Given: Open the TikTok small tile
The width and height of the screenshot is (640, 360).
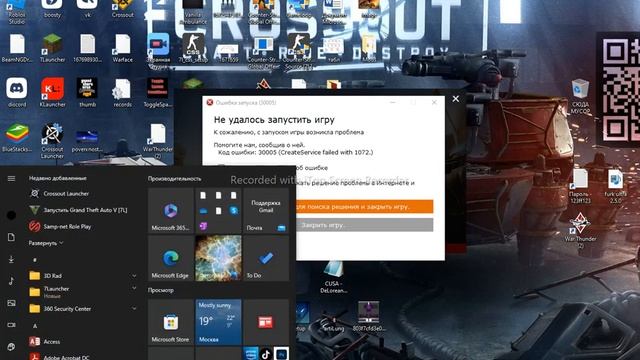Looking at the screenshot, I should click(266, 354).
